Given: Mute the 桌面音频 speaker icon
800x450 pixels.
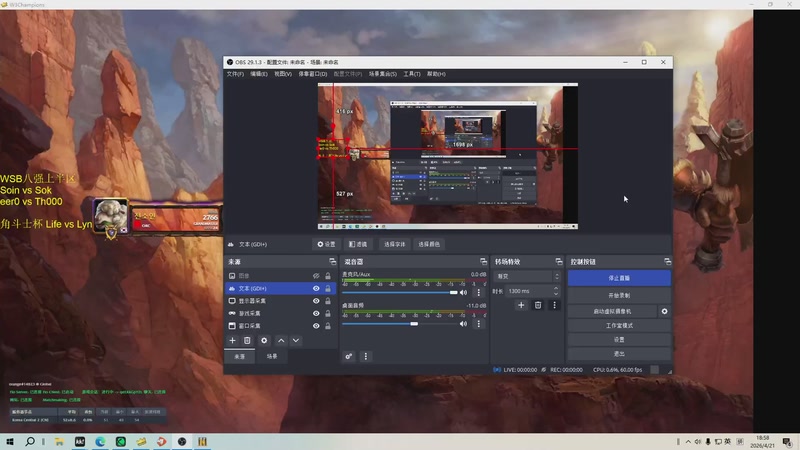Looking at the screenshot, I should 463,324.
